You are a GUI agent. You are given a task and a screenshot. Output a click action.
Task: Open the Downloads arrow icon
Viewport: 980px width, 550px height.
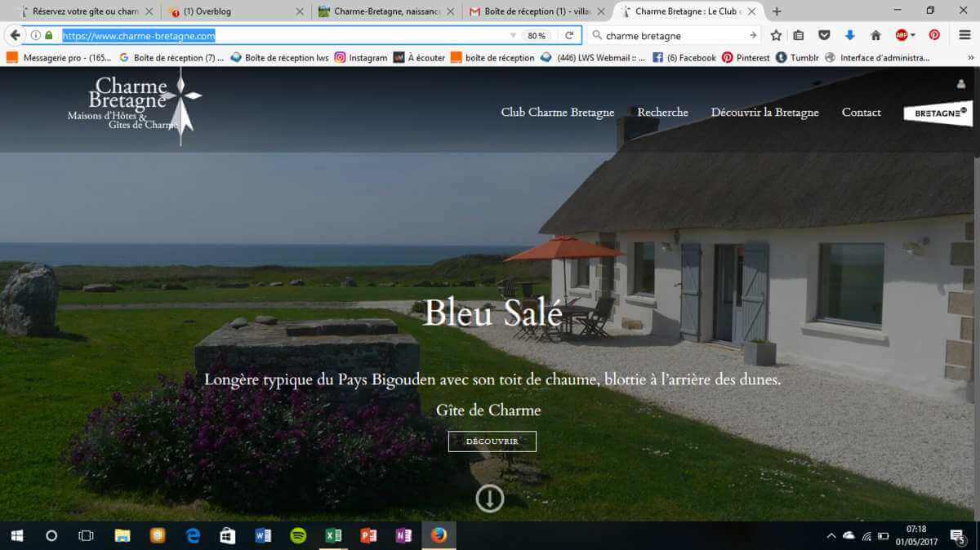tap(849, 36)
